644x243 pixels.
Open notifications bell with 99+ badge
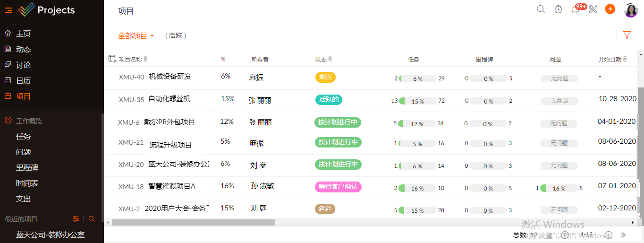click(576, 9)
